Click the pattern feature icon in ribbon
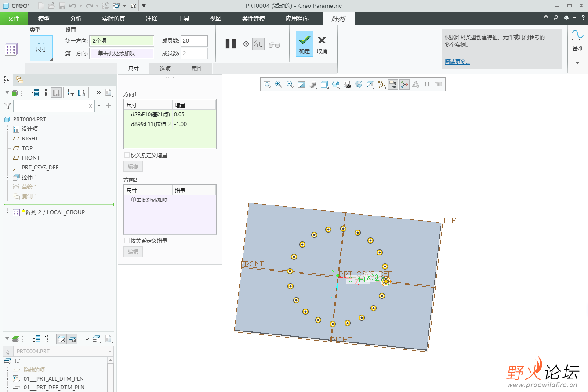Image resolution: width=588 pixels, height=392 pixels. [11, 49]
